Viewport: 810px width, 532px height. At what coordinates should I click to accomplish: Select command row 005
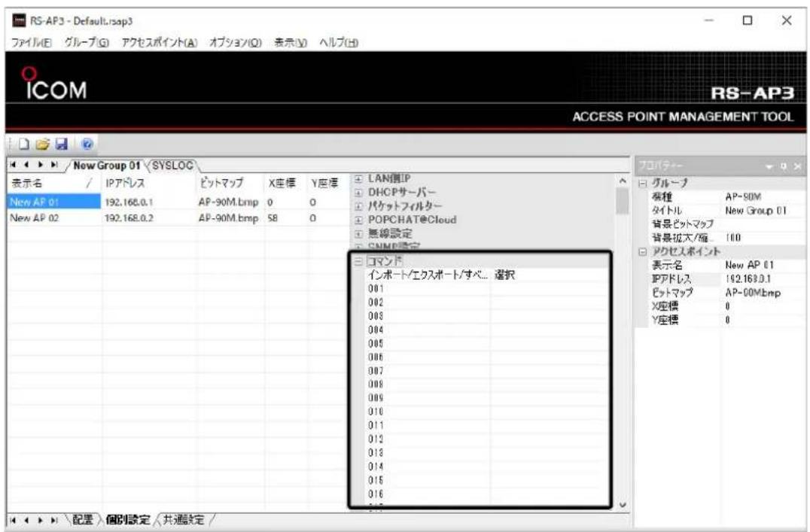[x=486, y=343]
